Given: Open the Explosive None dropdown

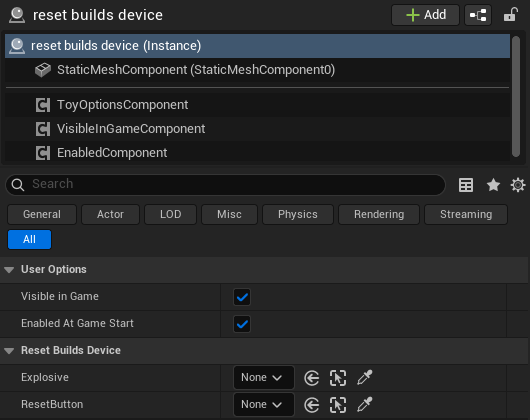Looking at the screenshot, I should pos(264,377).
